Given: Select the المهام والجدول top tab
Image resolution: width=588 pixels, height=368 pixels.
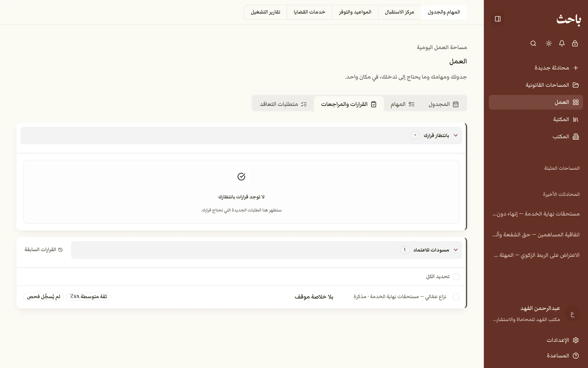Looking at the screenshot, I should click(444, 12).
